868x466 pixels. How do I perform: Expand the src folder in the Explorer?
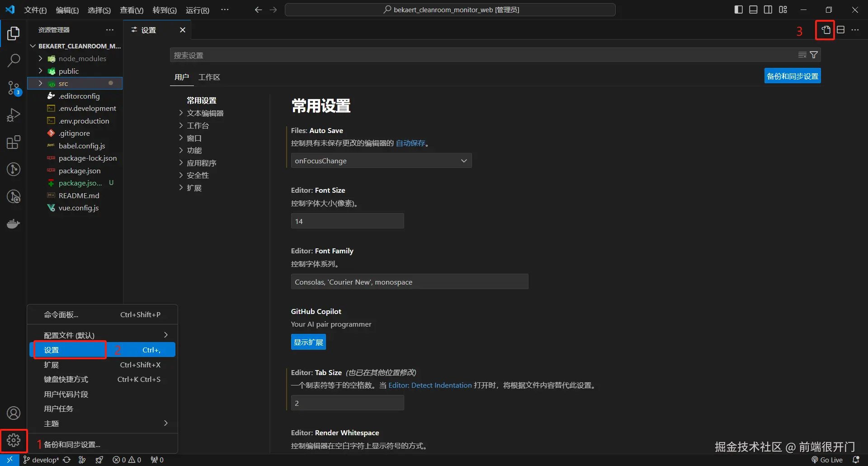tap(41, 83)
